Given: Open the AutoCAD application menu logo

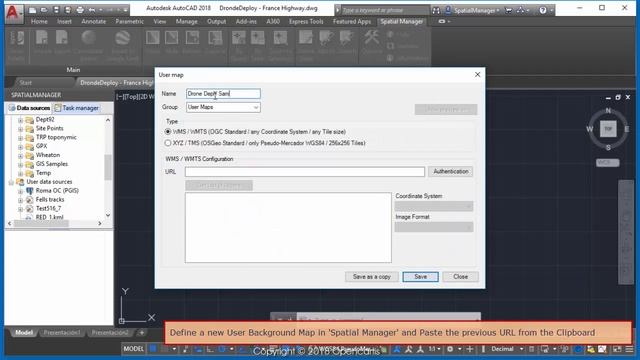Looking at the screenshot, I should 13,13.
